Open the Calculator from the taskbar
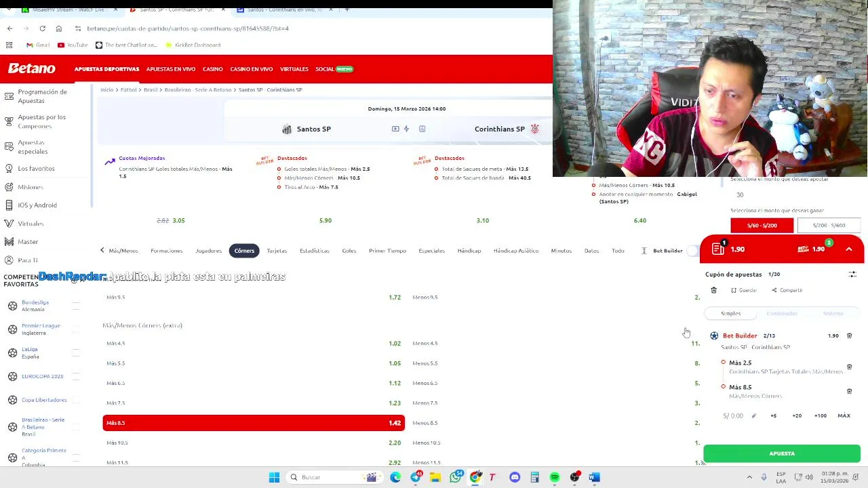Viewport: 868px width, 488px height. tap(534, 477)
